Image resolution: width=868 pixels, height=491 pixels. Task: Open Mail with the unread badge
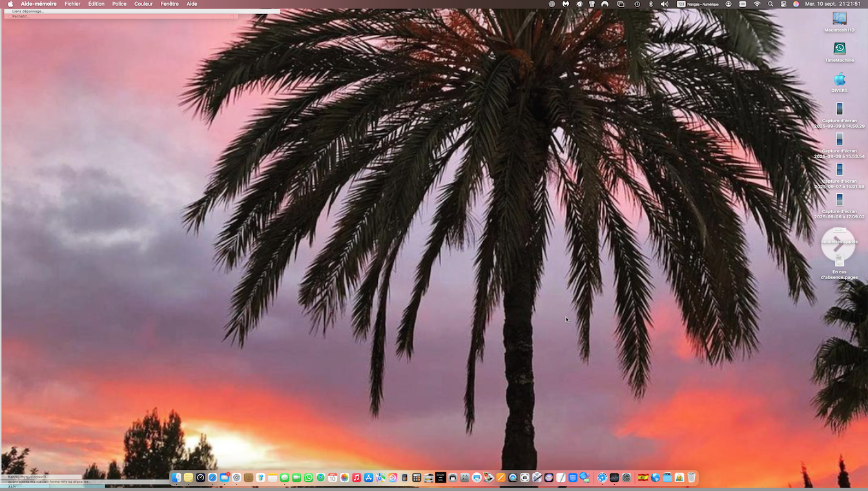[x=225, y=477]
